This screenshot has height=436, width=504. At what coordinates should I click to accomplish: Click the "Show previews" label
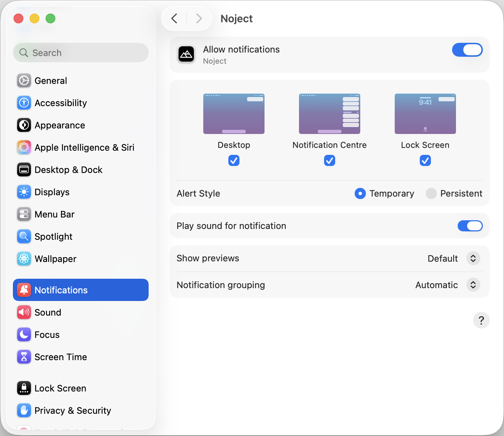pyautogui.click(x=208, y=258)
